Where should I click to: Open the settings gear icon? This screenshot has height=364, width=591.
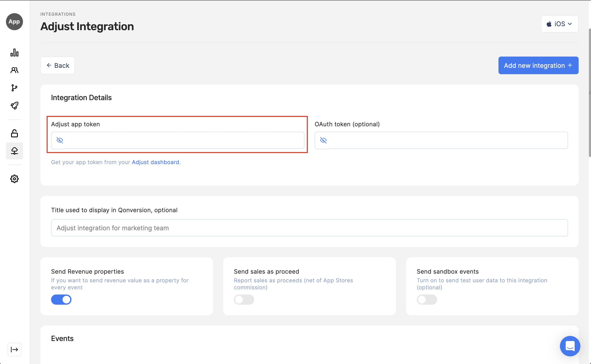(14, 179)
